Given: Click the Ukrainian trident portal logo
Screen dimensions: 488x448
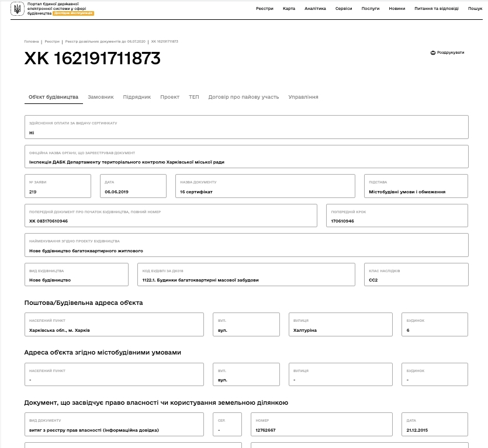Looking at the screenshot, I should (17, 9).
